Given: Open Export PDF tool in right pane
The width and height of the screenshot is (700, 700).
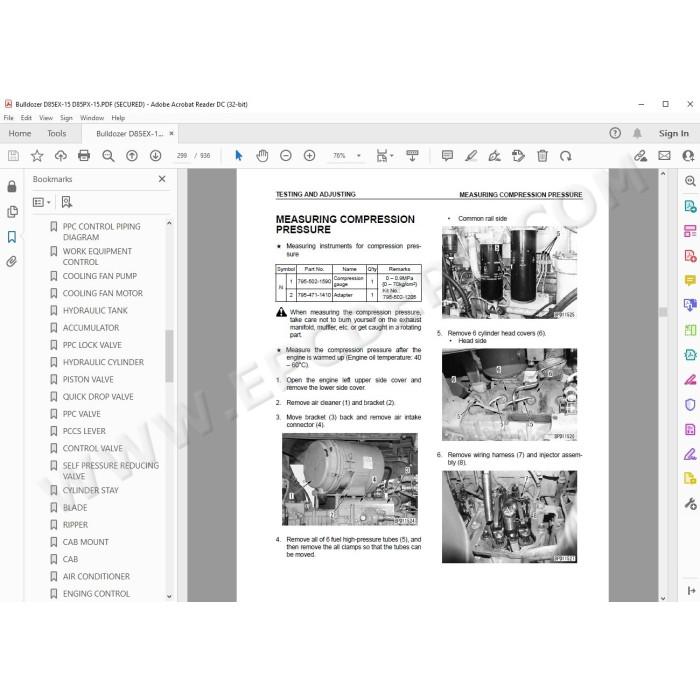Looking at the screenshot, I should pyautogui.click(x=690, y=206).
